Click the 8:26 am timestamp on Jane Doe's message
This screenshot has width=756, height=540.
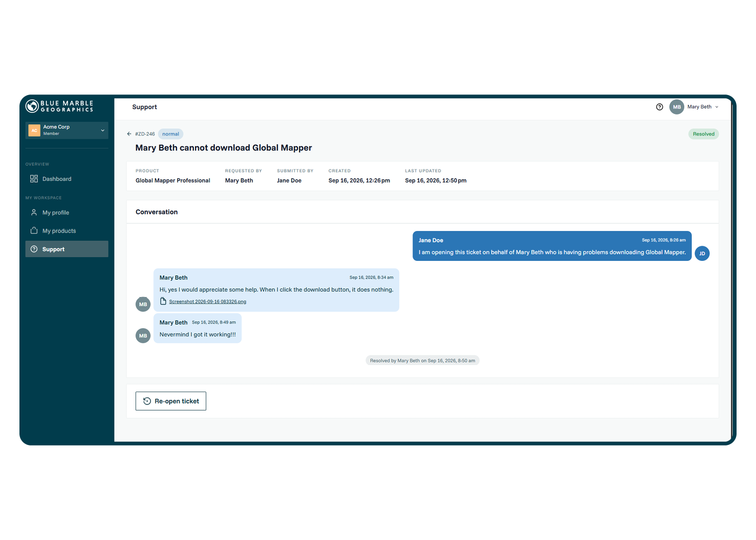tap(664, 240)
